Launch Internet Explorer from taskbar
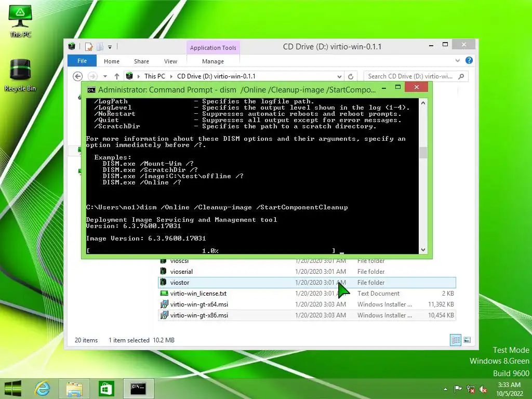Viewport: 532px width, 399px height. (x=43, y=389)
